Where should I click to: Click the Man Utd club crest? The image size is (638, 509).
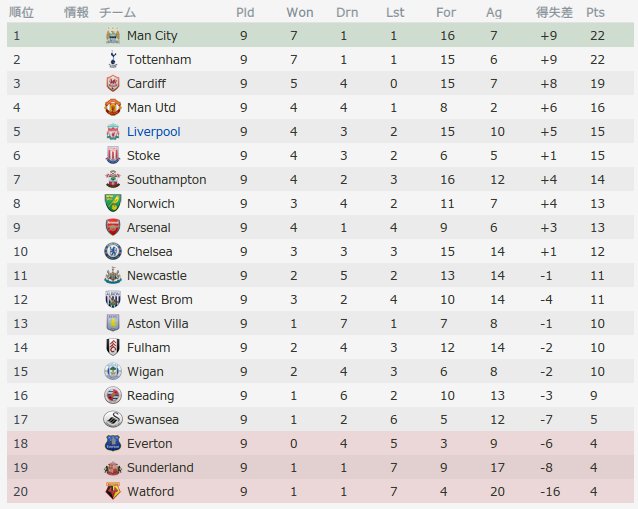point(113,108)
